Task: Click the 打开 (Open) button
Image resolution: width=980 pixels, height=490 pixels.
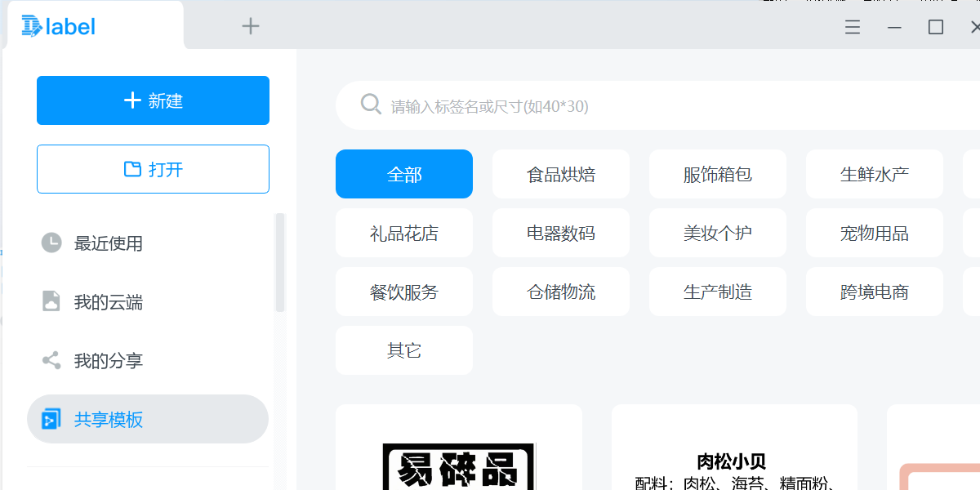Action: click(x=153, y=169)
